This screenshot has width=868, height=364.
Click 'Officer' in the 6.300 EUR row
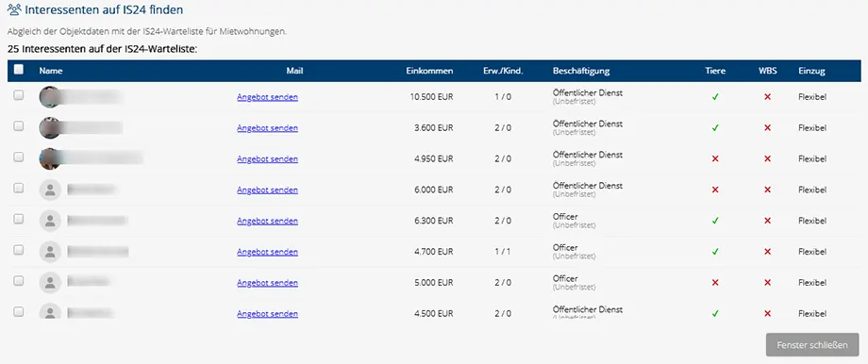pyautogui.click(x=565, y=217)
